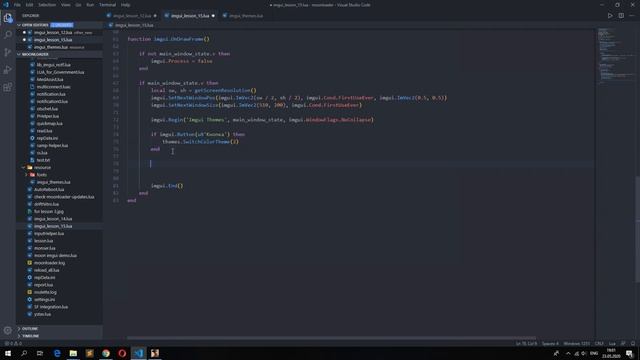
Task: Open the Go menu
Action: [78, 5]
